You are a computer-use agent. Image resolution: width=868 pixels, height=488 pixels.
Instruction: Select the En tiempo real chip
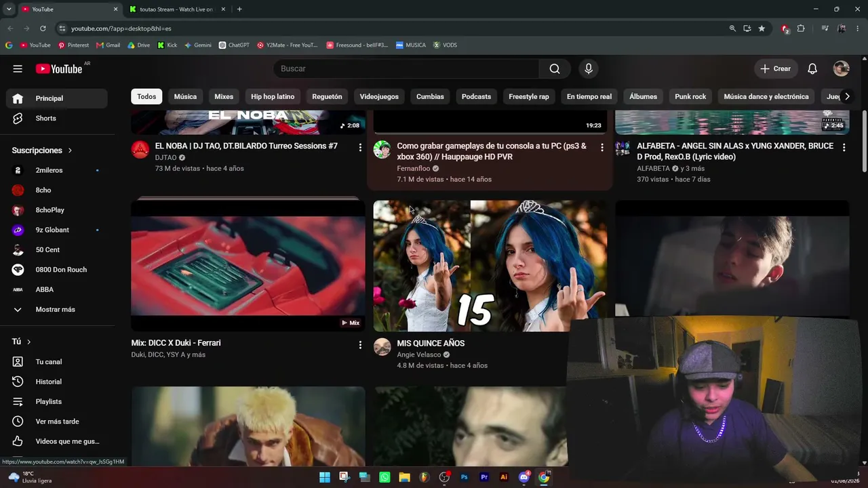pyautogui.click(x=589, y=96)
